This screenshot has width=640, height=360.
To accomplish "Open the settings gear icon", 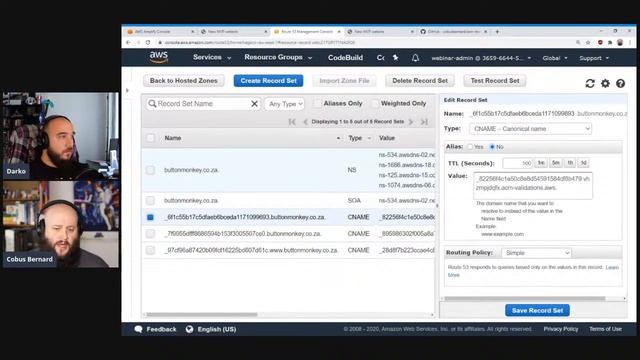I will (x=605, y=83).
